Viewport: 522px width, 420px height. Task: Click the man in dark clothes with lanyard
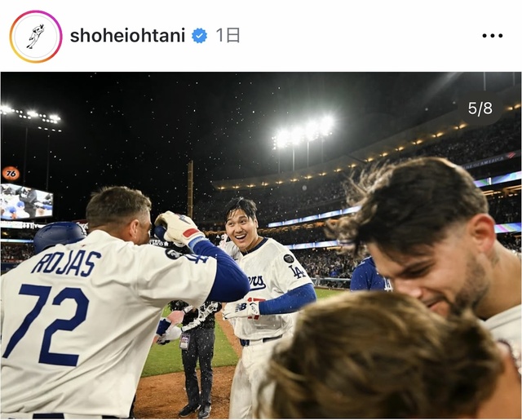point(197,356)
